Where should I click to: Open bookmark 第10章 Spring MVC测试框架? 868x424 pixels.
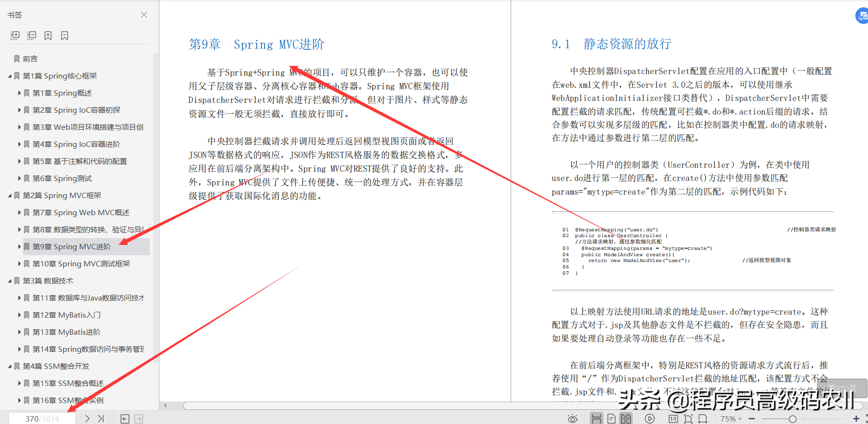click(x=81, y=263)
